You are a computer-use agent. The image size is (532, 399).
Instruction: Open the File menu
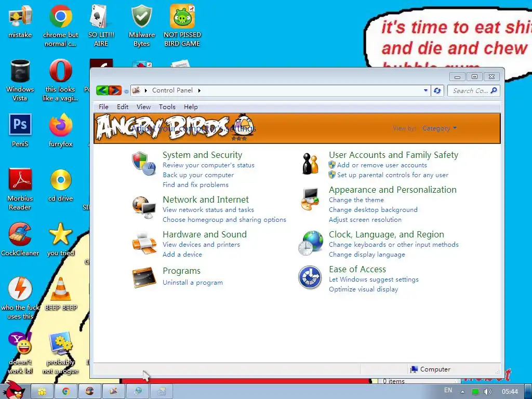(103, 107)
